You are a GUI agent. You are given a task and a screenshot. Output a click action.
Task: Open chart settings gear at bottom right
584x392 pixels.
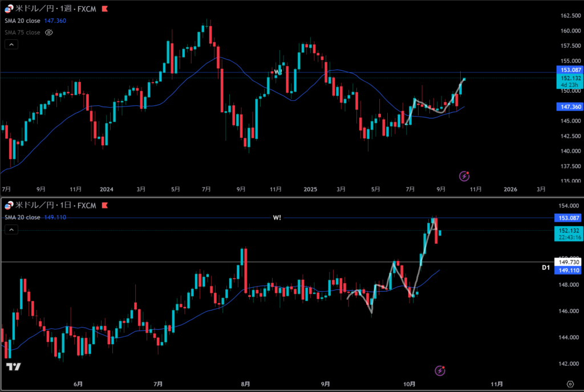point(570,383)
